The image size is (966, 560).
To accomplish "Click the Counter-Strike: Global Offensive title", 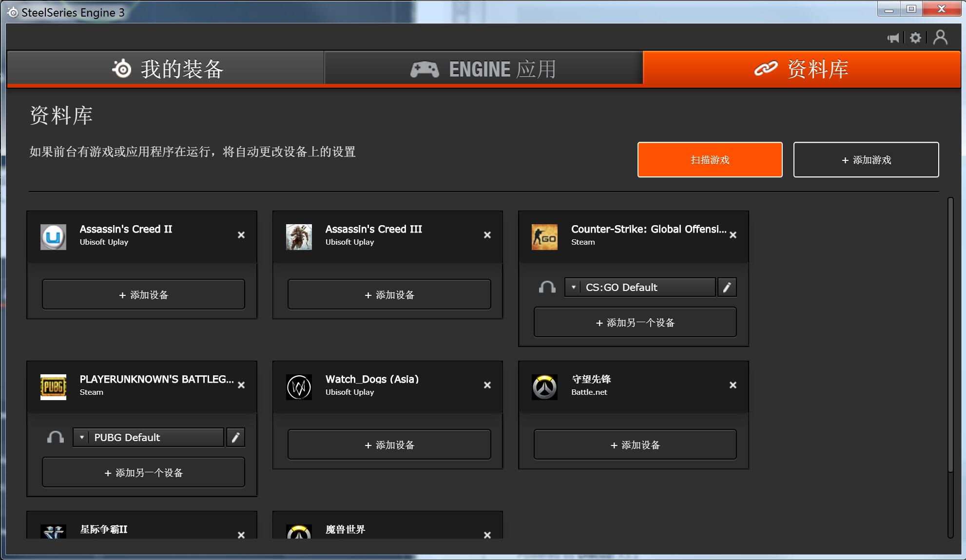I will pyautogui.click(x=649, y=229).
